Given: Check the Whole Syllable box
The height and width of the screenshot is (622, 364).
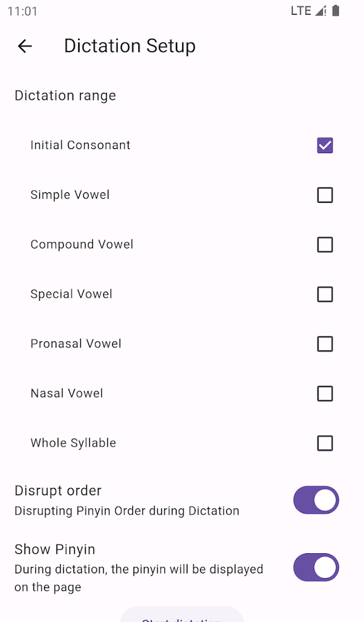Looking at the screenshot, I should click(325, 443).
